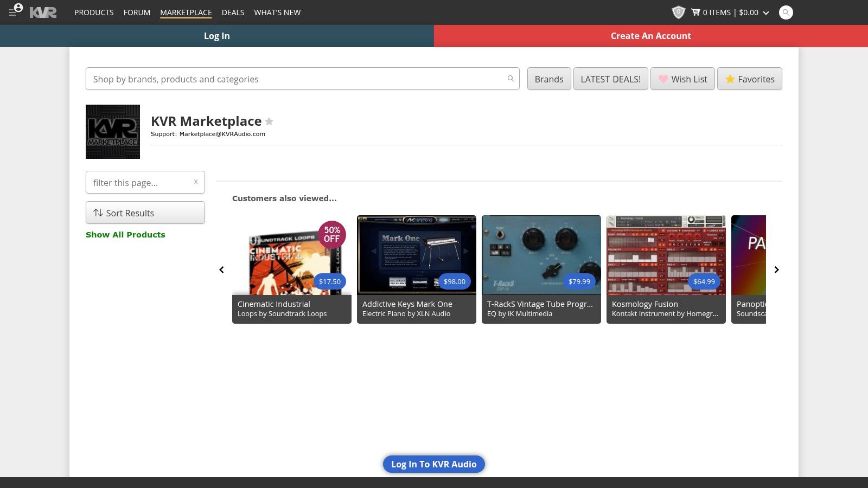Viewport: 868px width, 488px height.
Task: Expand the cart dropdown chevron
Action: click(766, 12)
